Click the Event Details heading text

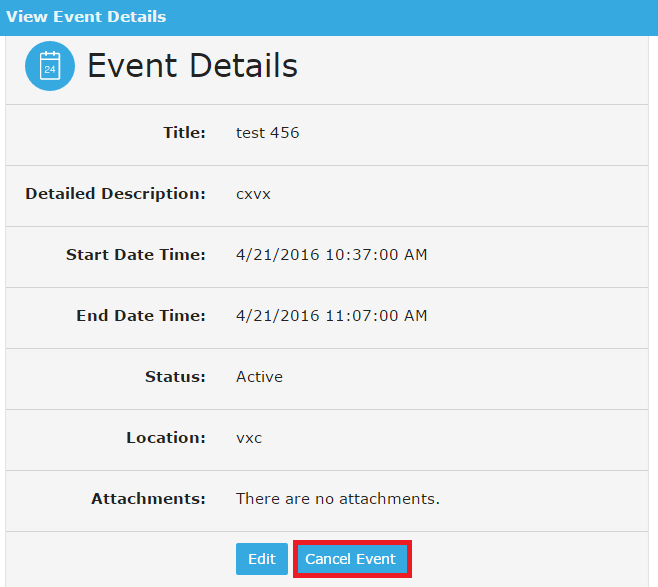(x=192, y=66)
